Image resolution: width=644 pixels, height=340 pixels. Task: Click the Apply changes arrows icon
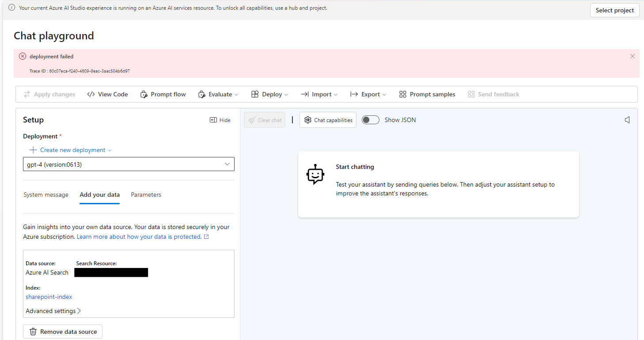(x=27, y=94)
